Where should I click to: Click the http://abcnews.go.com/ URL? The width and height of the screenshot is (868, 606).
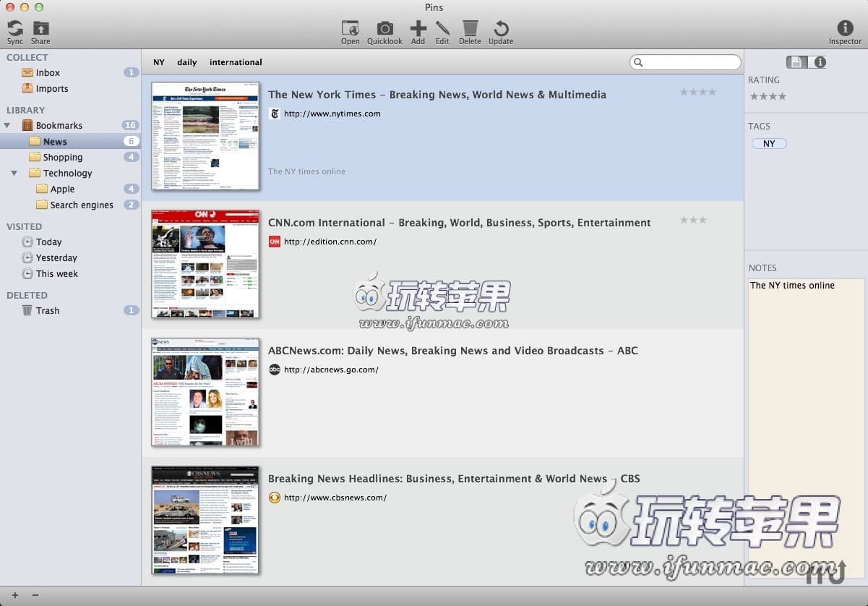[331, 370]
